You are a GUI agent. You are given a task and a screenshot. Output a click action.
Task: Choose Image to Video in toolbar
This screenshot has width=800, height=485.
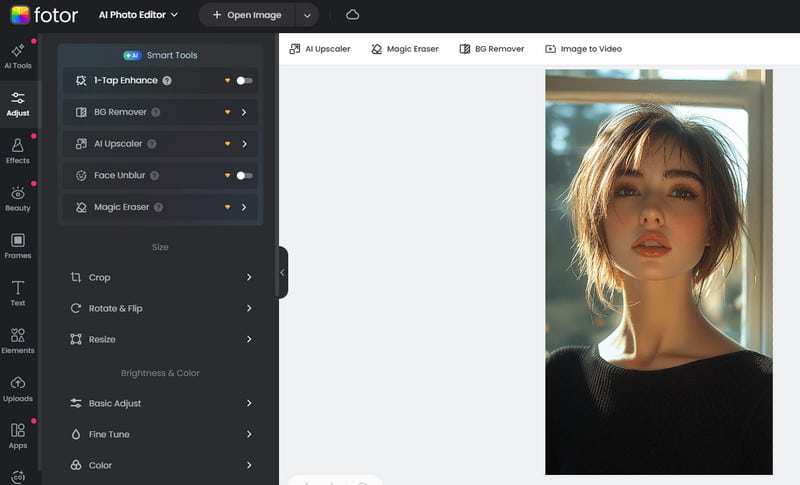tap(583, 49)
